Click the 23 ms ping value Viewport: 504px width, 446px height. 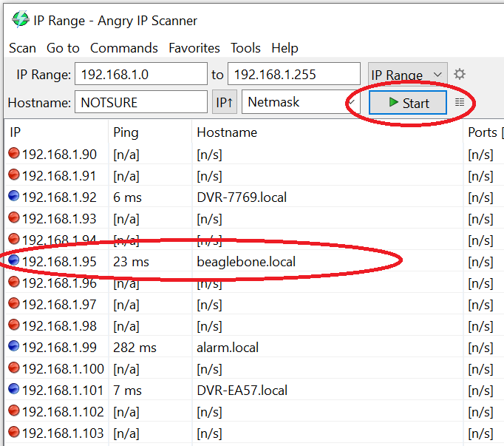(131, 262)
